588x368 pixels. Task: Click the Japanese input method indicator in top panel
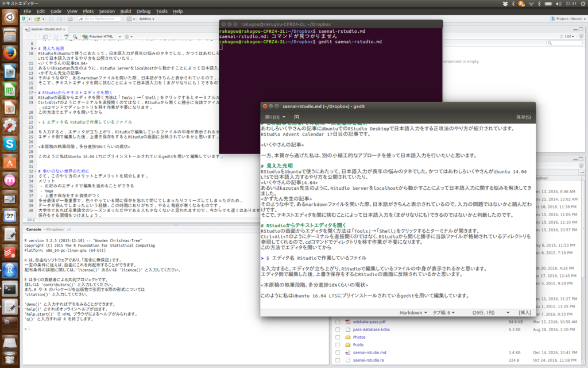521,4
